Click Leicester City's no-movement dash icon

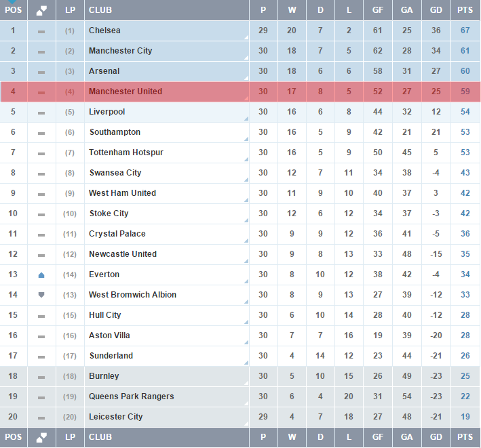coord(41,418)
